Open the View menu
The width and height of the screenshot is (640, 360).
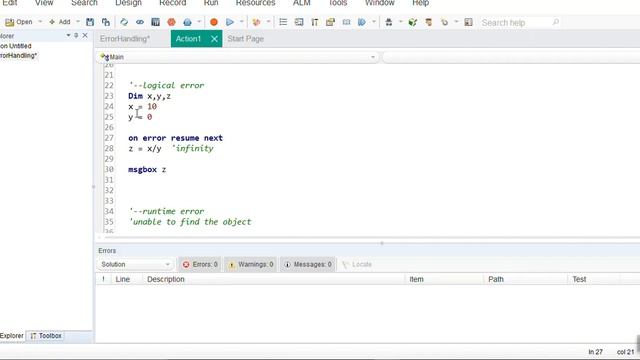(44, 3)
